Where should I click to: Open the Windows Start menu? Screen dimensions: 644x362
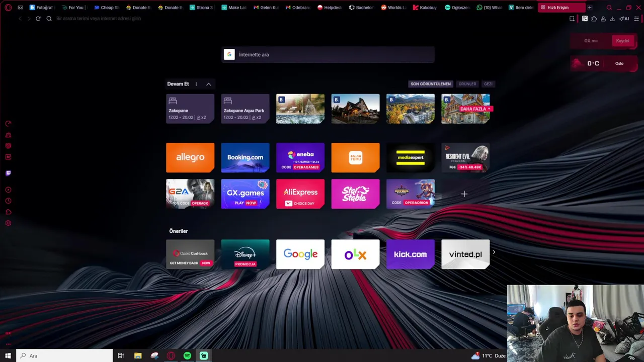click(8, 355)
